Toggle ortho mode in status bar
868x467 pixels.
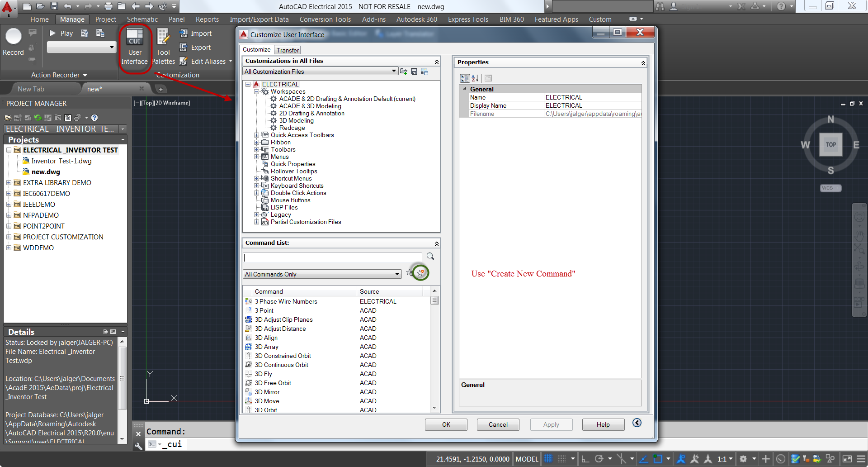pyautogui.click(x=585, y=459)
